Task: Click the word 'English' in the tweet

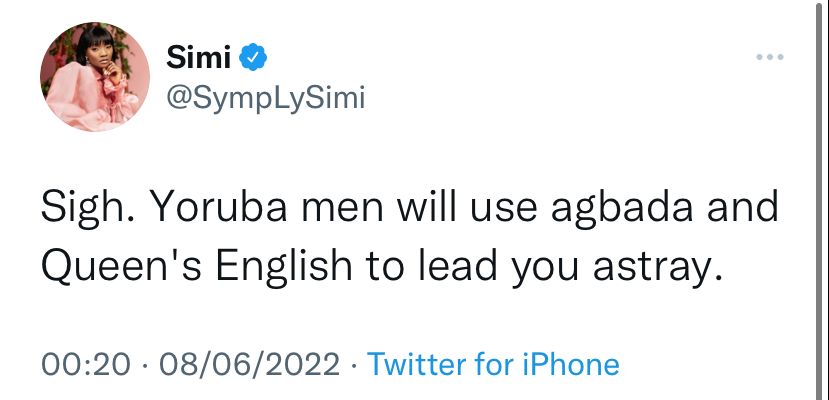Action: coord(284,267)
